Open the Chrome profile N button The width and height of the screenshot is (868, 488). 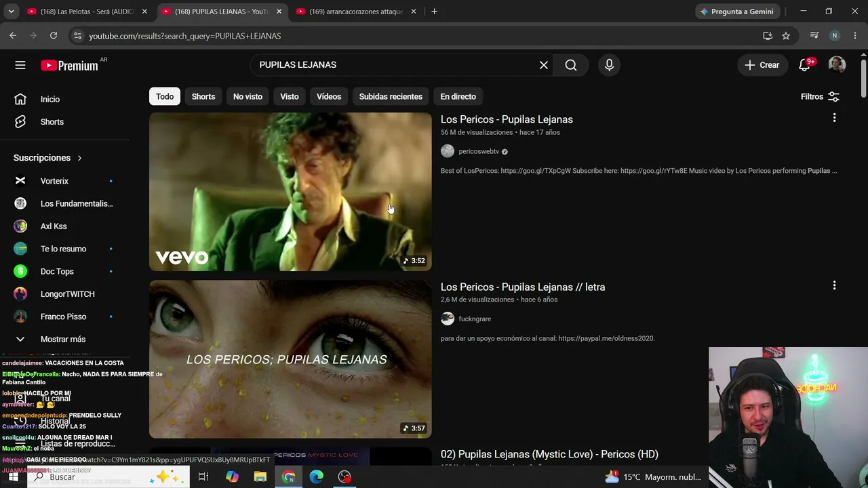pos(835,35)
